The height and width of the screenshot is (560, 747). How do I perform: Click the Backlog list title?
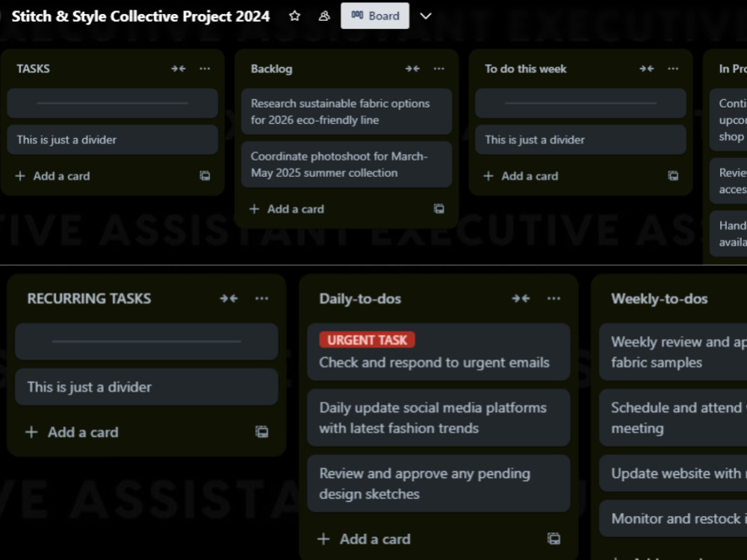pyautogui.click(x=272, y=69)
